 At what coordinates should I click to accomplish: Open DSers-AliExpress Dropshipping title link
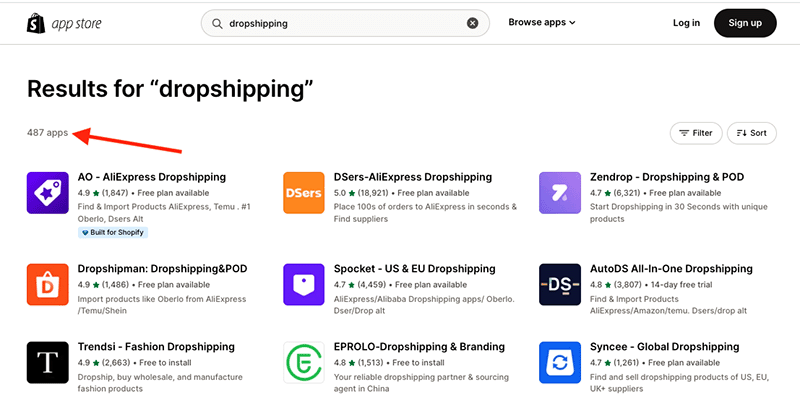click(413, 177)
